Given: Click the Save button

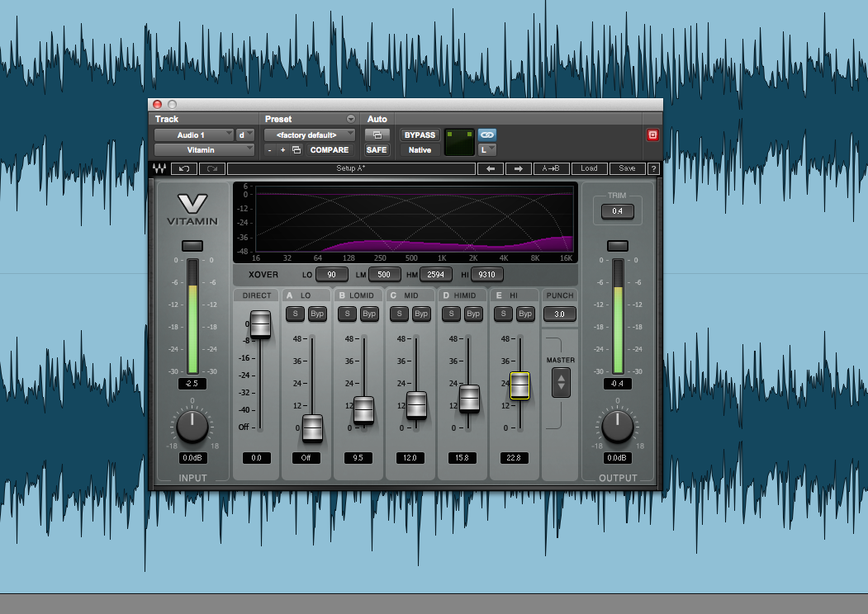Looking at the screenshot, I should (627, 168).
